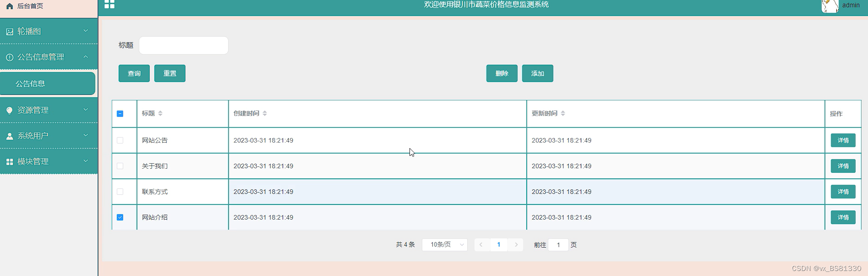Image resolution: width=868 pixels, height=276 pixels.
Task: Expand the 模块管理 menu chevron
Action: pos(86,161)
